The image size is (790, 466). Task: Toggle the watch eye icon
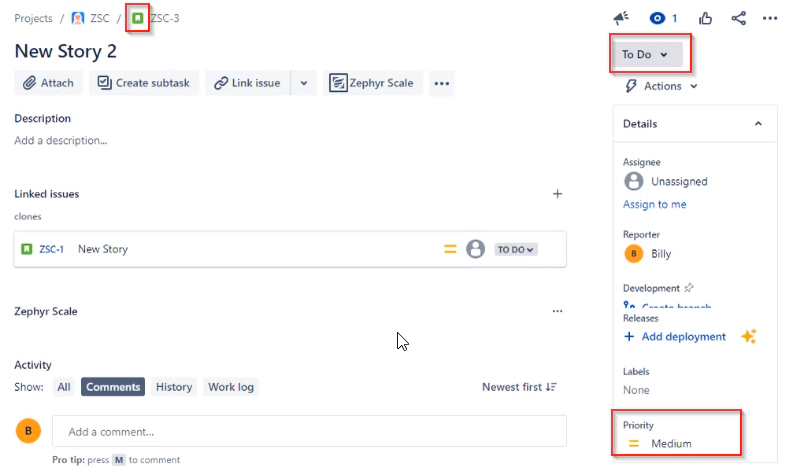[x=657, y=19]
